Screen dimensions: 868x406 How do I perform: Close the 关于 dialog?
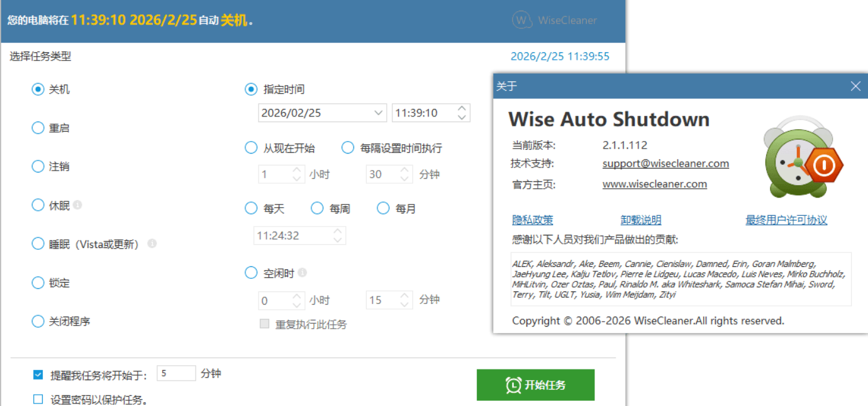click(x=855, y=86)
